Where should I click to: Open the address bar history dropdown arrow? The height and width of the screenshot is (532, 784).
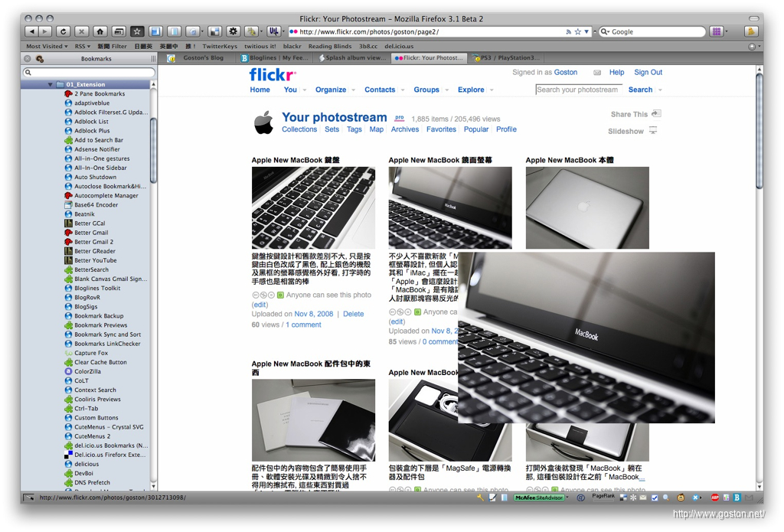pos(586,31)
